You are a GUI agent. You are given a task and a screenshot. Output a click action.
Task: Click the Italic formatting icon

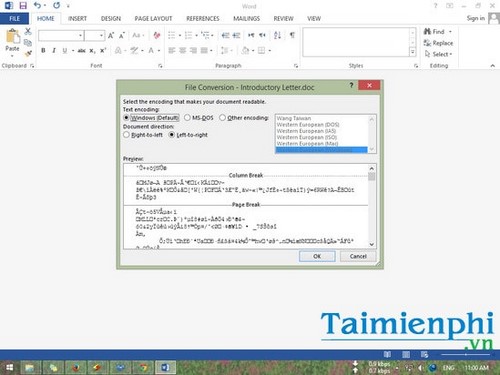click(x=54, y=51)
